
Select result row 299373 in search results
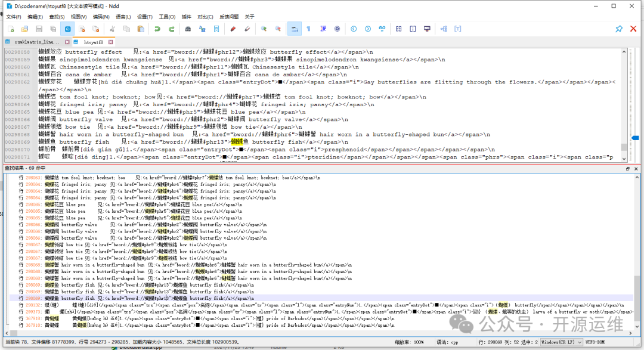point(321,312)
